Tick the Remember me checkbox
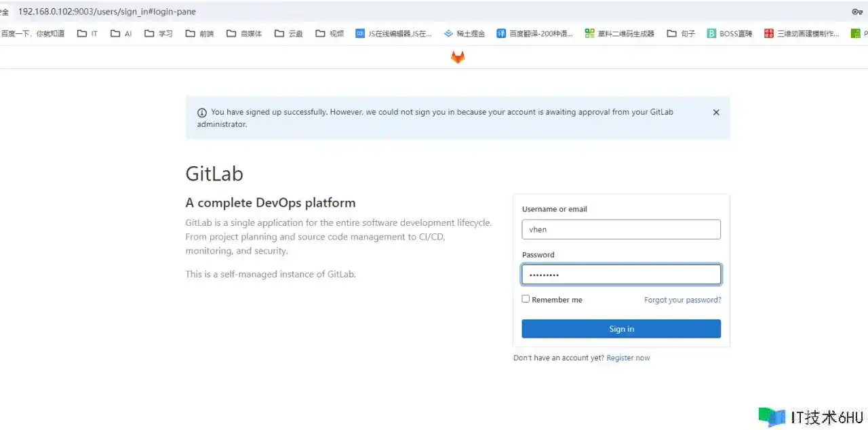868x430 pixels. point(526,299)
